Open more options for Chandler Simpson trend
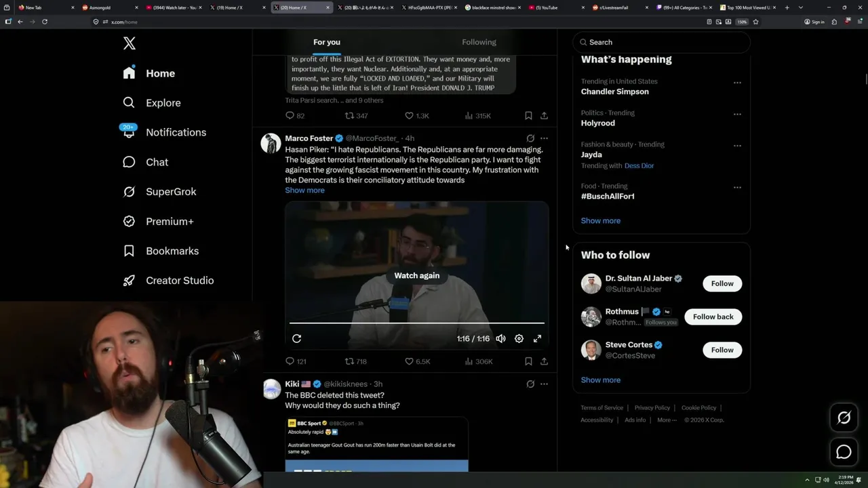The width and height of the screenshot is (868, 488). tap(737, 83)
